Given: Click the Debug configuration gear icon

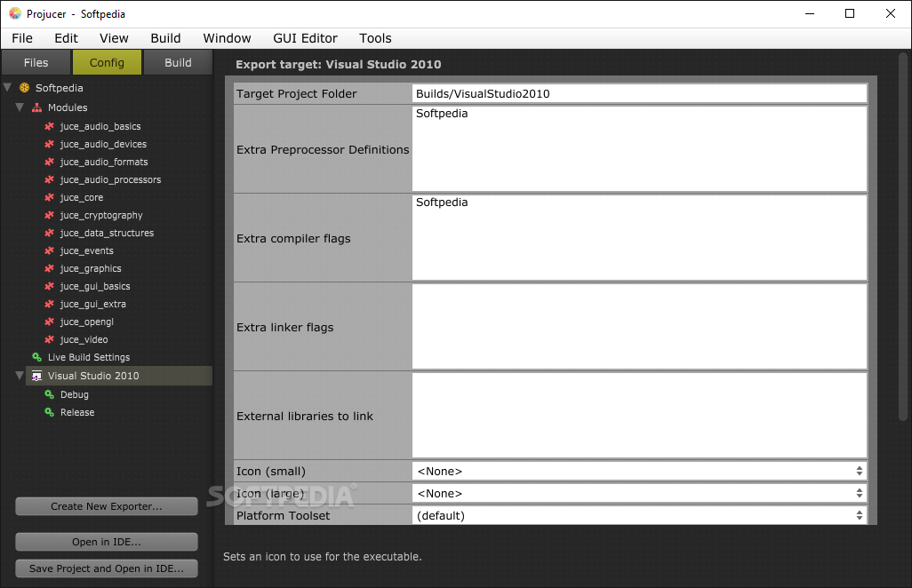Looking at the screenshot, I should point(50,394).
